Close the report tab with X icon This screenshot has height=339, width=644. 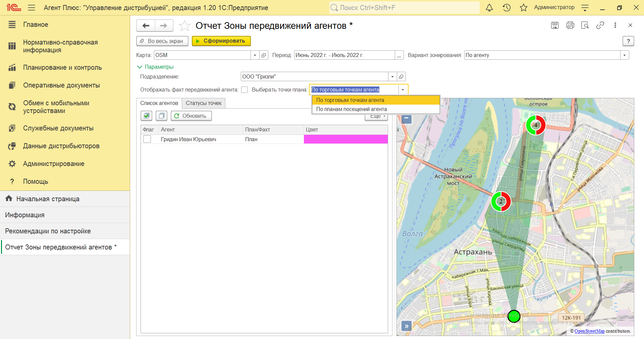point(630,25)
